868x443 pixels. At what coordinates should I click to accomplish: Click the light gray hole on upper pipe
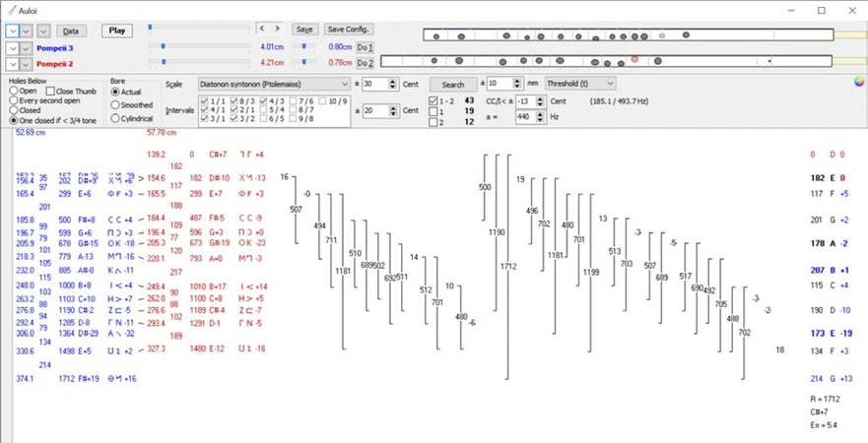pyautogui.click(x=662, y=36)
